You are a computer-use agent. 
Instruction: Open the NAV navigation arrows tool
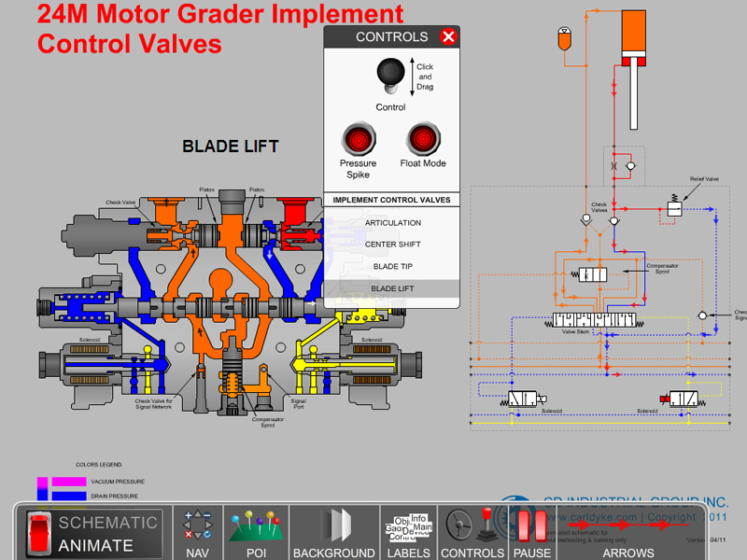click(197, 533)
